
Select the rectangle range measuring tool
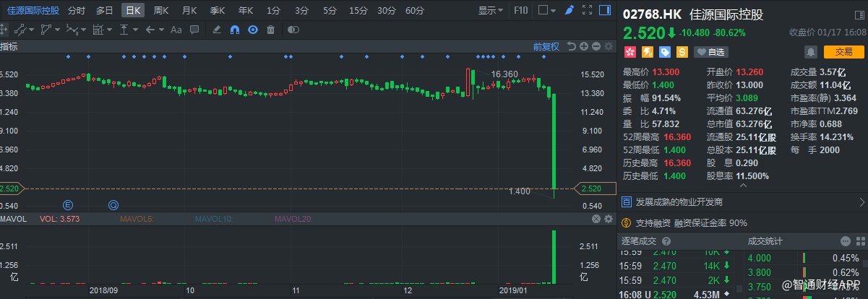pos(97,30)
